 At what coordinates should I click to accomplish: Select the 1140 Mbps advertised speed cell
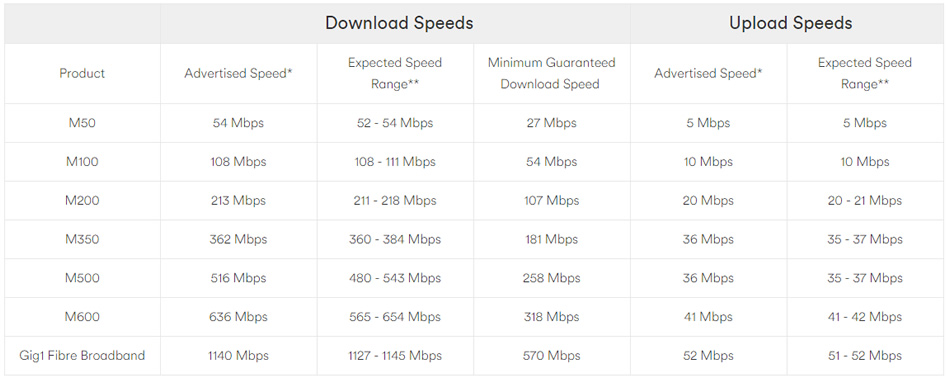coord(238,356)
